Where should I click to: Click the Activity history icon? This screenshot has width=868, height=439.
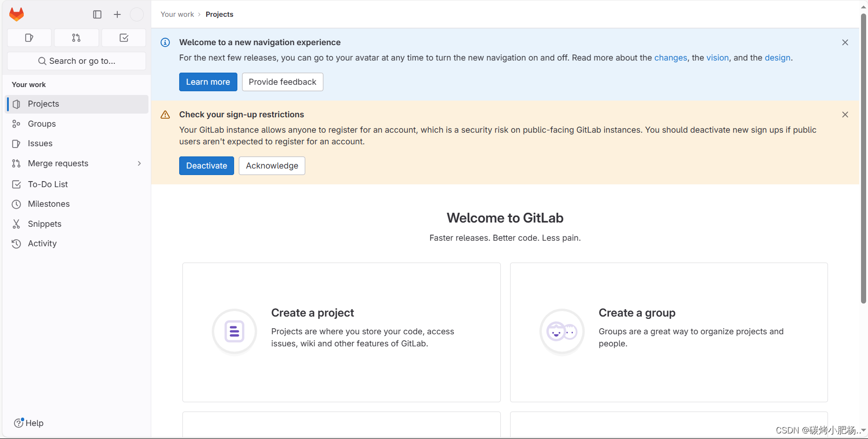click(16, 244)
